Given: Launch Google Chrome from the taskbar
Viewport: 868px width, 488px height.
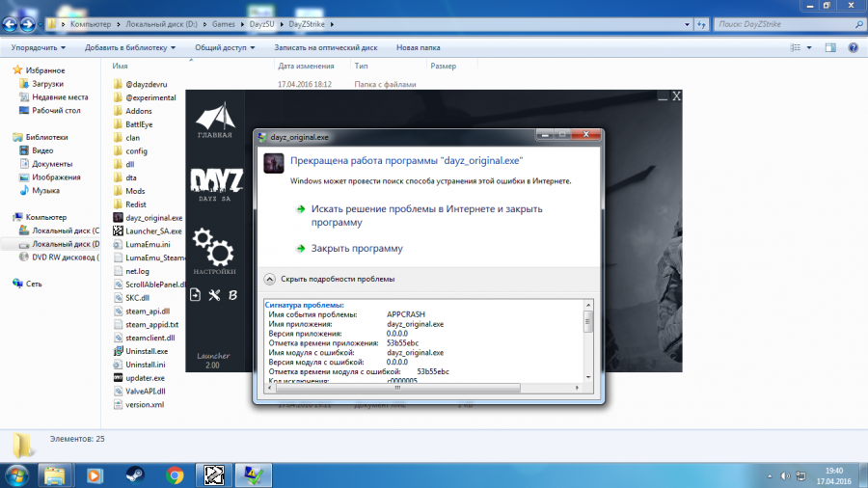Looking at the screenshot, I should [x=175, y=474].
